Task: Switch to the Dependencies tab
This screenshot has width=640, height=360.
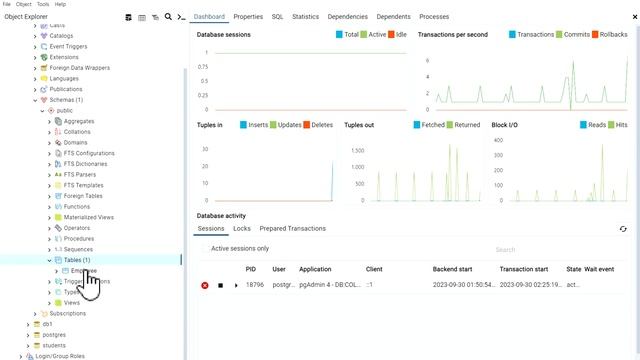Action: pos(347,17)
